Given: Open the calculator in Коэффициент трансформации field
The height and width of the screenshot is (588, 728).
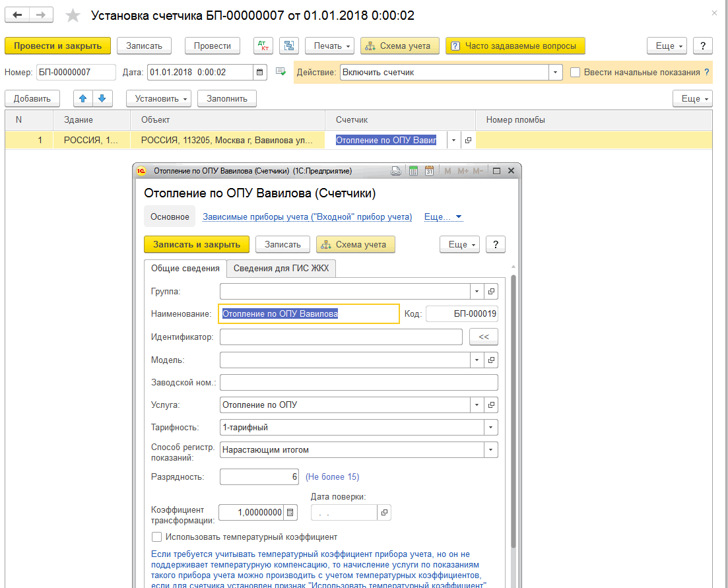Looking at the screenshot, I should (290, 512).
